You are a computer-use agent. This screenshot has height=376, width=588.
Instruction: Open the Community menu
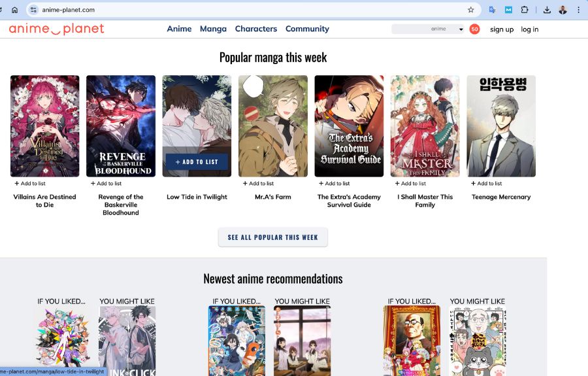[x=307, y=29]
